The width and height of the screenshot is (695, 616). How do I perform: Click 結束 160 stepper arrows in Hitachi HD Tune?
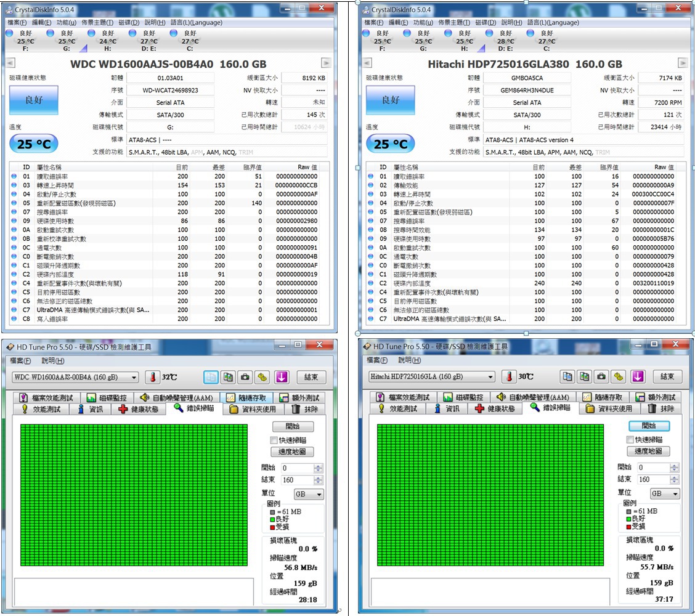(x=674, y=479)
